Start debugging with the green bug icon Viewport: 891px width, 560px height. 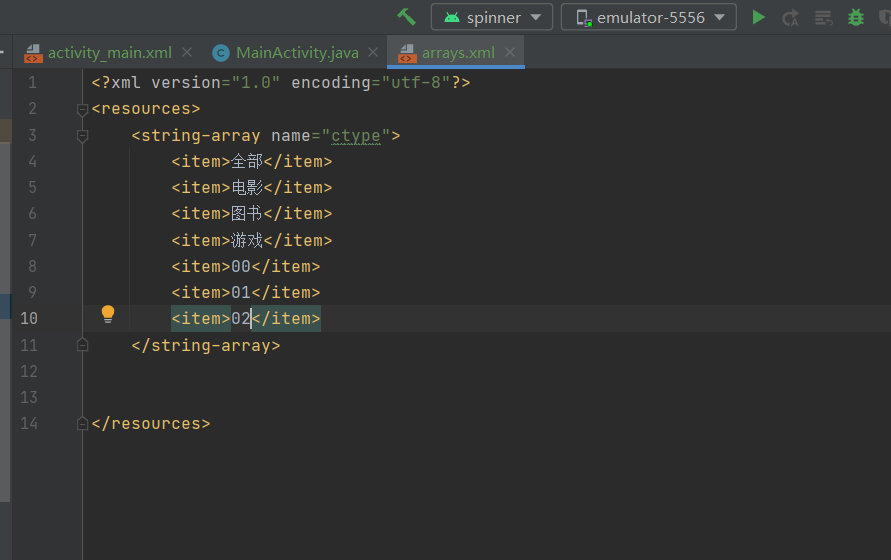pyautogui.click(x=856, y=17)
